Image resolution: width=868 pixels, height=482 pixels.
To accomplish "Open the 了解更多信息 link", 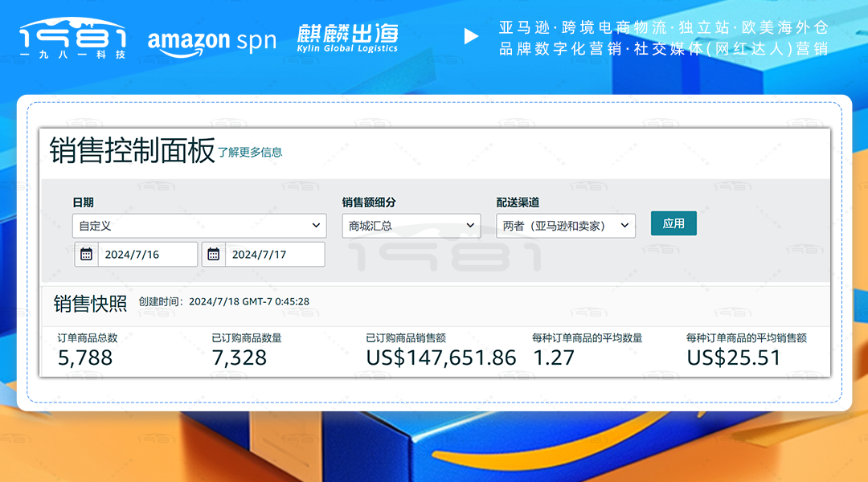I will 250,152.
